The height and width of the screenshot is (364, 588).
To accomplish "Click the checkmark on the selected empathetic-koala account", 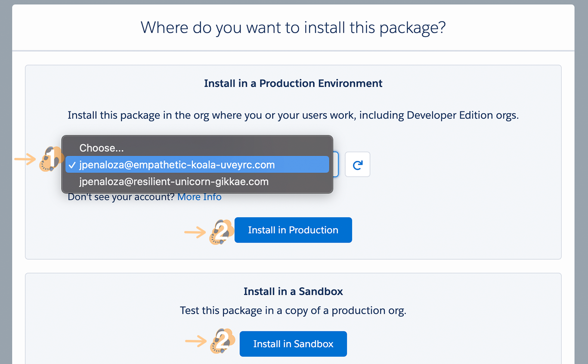I will tap(72, 165).
